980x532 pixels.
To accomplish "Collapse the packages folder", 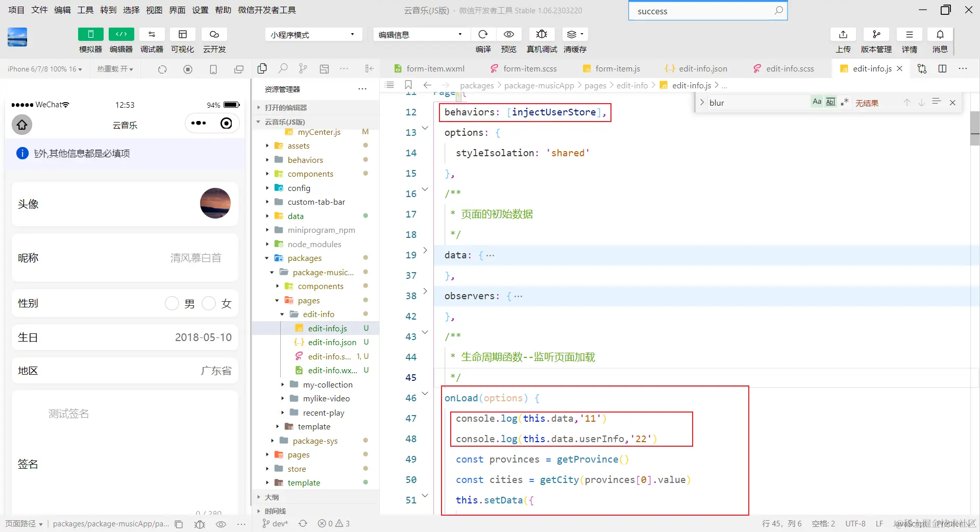I will click(304, 258).
